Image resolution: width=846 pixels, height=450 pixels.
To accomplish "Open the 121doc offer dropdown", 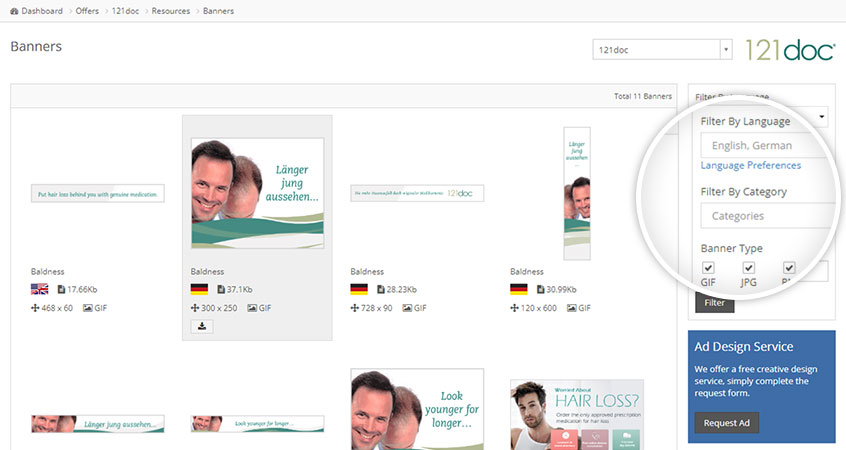I will click(662, 49).
